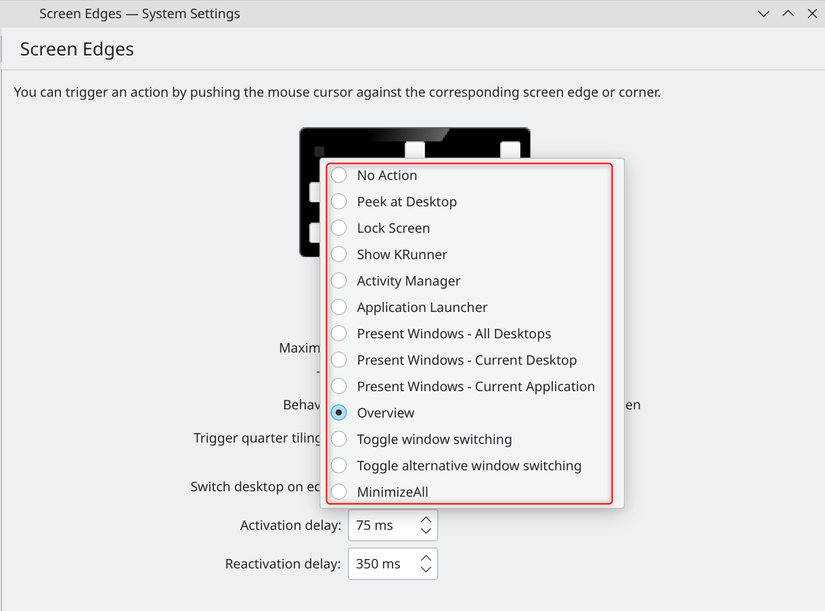Enable "Toggle window switching" for this edge
Viewport: 825px width, 611px height.
(x=339, y=439)
